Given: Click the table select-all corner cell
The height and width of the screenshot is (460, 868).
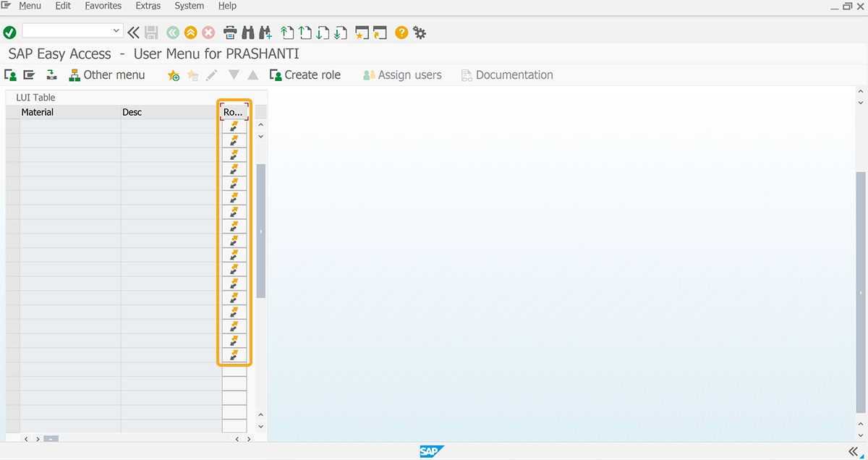Looking at the screenshot, I should coord(12,112).
